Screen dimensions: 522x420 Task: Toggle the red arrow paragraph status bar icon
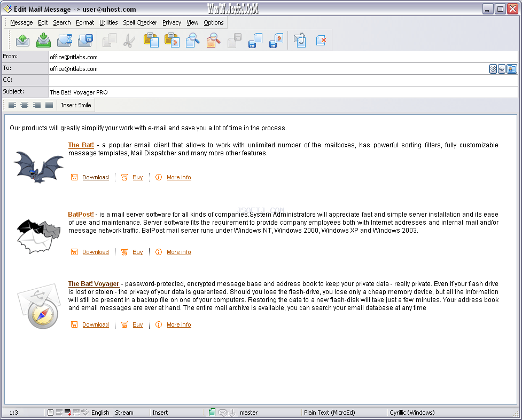click(x=67, y=413)
